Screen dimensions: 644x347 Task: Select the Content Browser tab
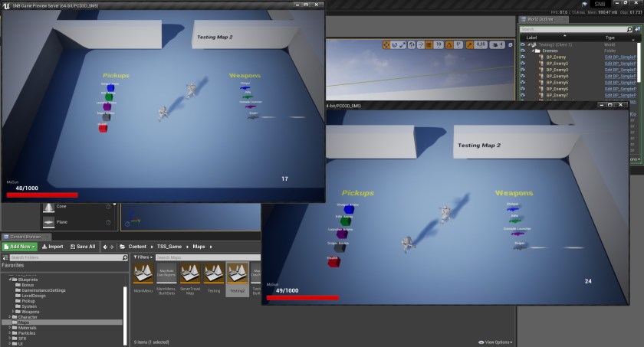coord(26,237)
